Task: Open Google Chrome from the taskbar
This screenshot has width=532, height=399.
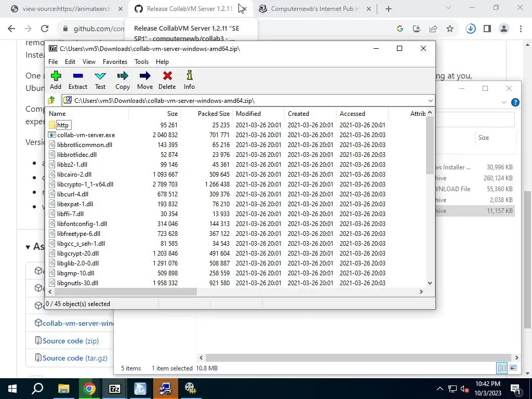Action: [x=89, y=389]
